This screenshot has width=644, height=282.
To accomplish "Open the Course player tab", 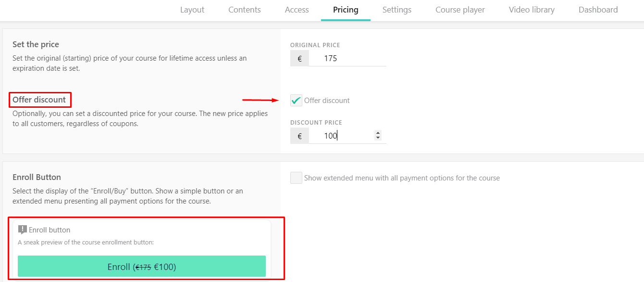I will 459,10.
